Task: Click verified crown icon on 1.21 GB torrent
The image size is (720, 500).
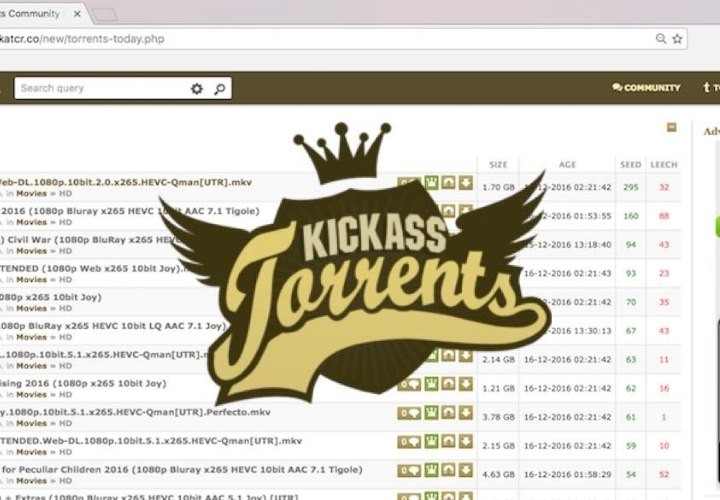Action: pyautogui.click(x=432, y=384)
